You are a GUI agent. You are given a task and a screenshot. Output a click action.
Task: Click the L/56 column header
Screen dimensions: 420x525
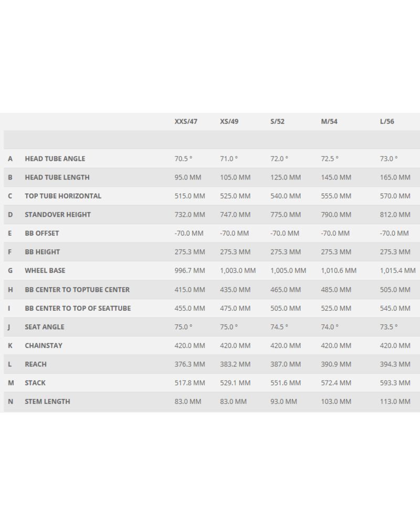pyautogui.click(x=387, y=121)
